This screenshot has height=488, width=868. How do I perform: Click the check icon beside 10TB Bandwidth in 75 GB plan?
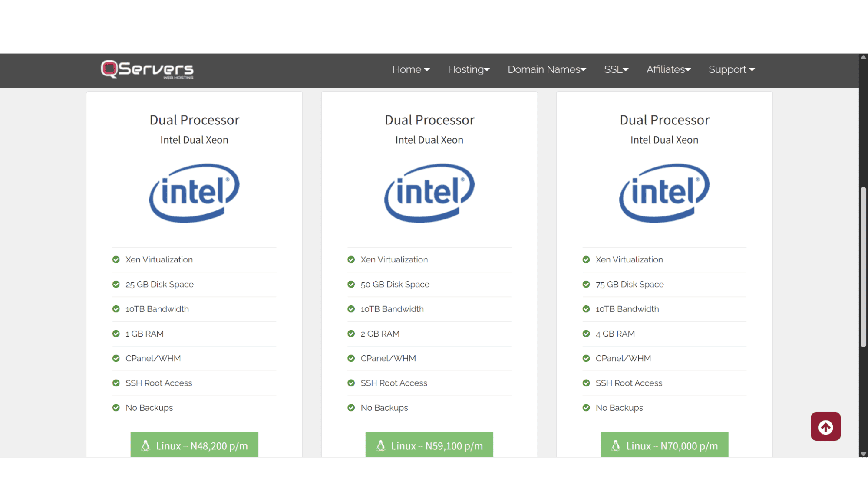coord(586,309)
